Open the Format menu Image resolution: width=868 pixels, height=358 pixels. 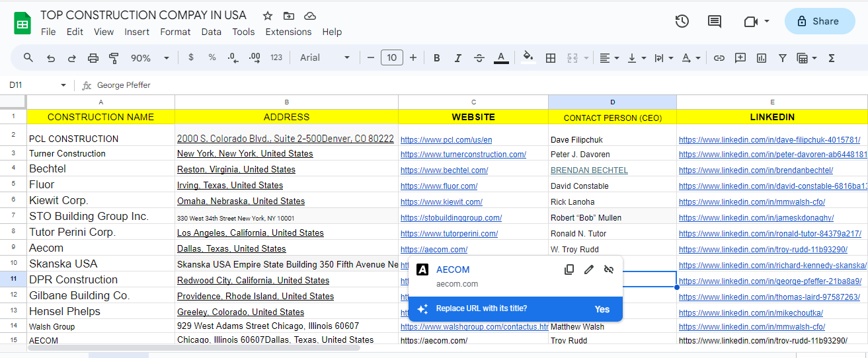click(x=175, y=32)
